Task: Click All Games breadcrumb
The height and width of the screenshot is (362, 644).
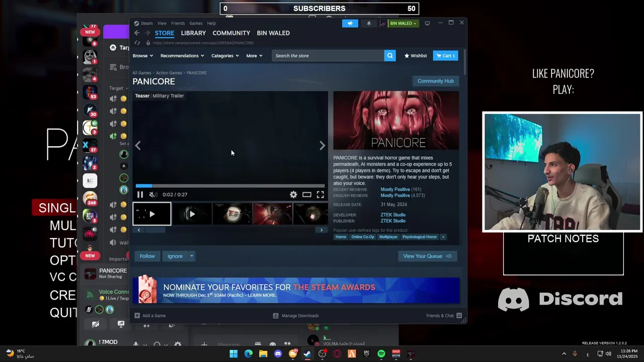Action: coord(142,73)
